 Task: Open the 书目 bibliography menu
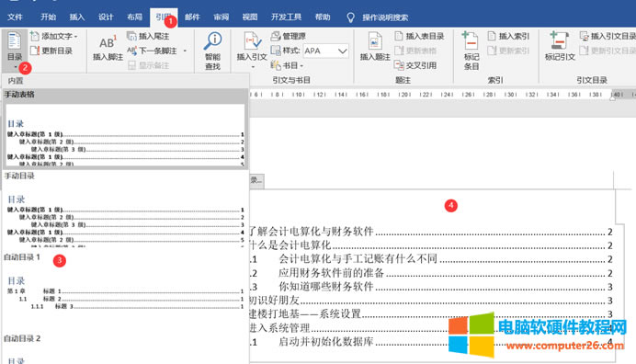point(287,65)
